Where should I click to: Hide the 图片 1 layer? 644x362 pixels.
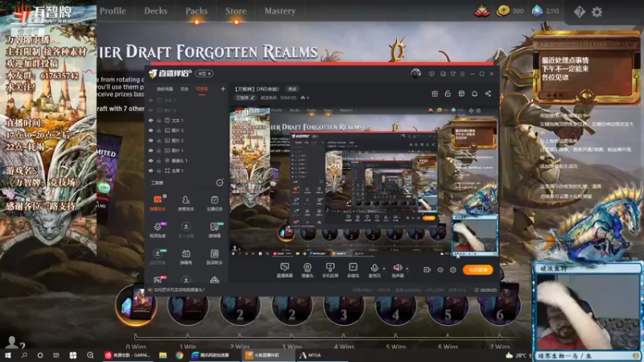pos(151,150)
